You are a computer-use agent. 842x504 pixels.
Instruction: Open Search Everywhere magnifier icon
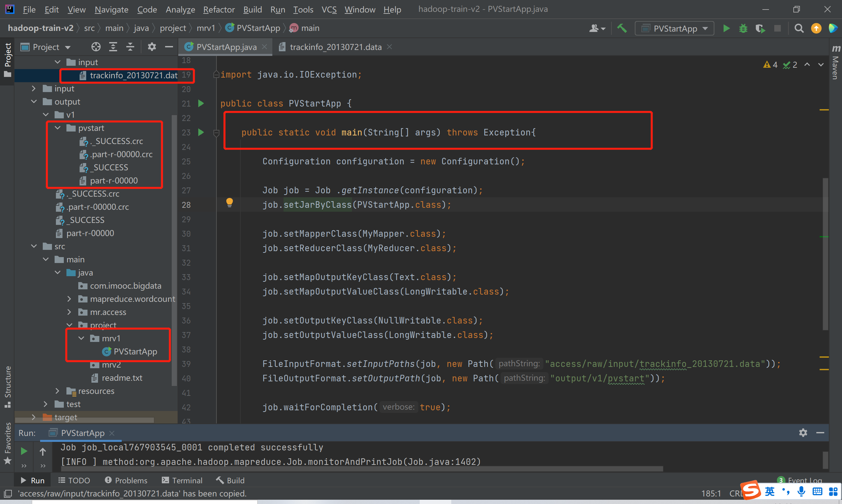click(799, 28)
